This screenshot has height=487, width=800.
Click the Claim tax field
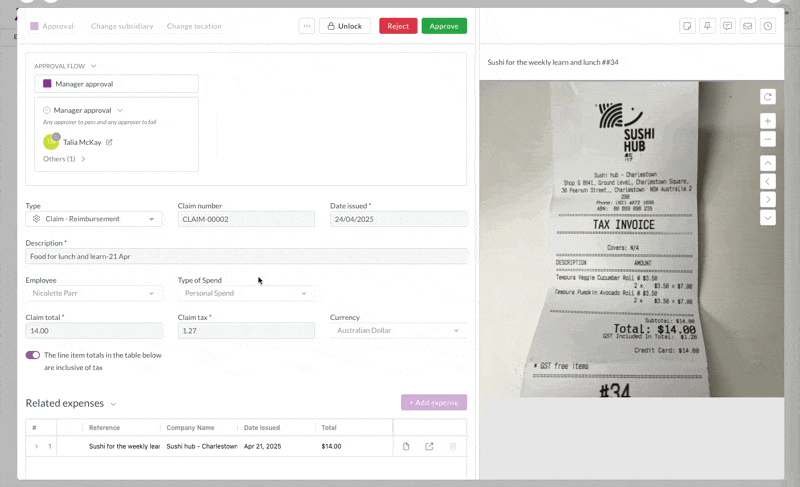click(246, 330)
